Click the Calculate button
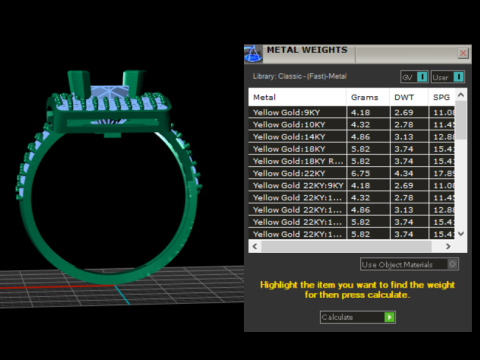 pos(358,317)
